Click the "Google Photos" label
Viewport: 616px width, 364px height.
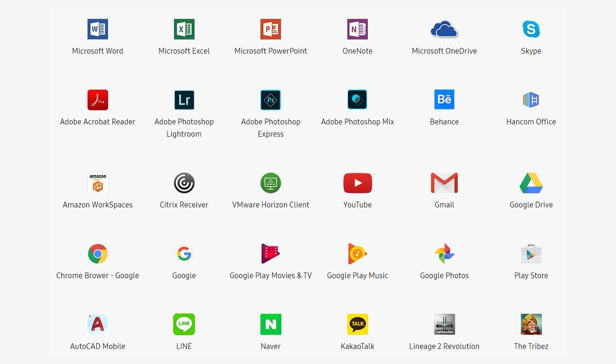pyautogui.click(x=444, y=275)
